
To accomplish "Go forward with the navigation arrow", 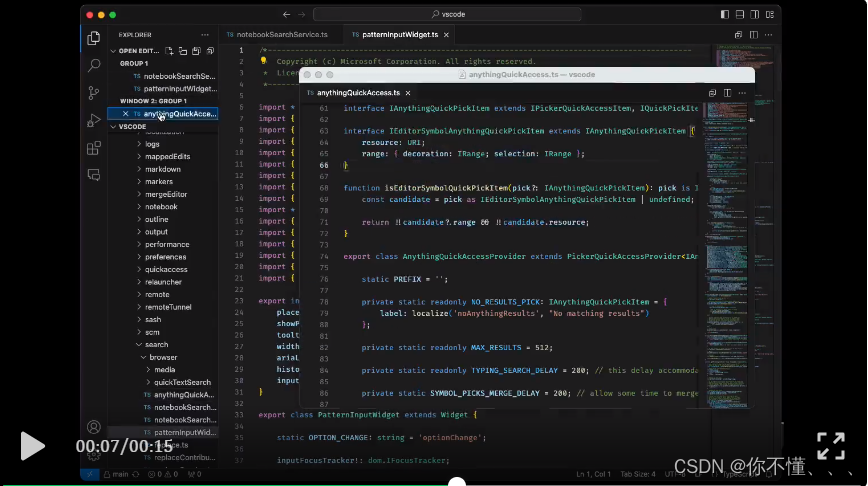I will tap(302, 14).
